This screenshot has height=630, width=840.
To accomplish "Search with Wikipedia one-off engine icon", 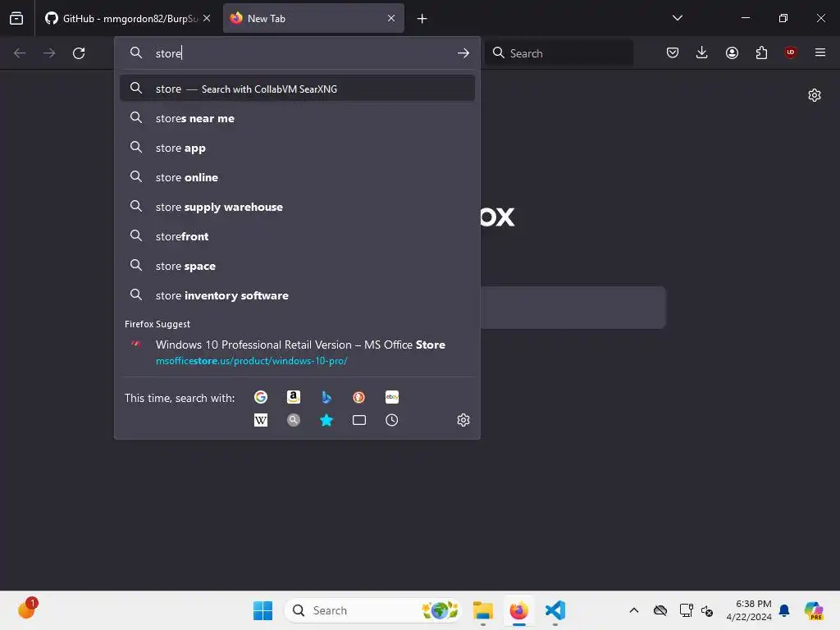I will click(260, 420).
